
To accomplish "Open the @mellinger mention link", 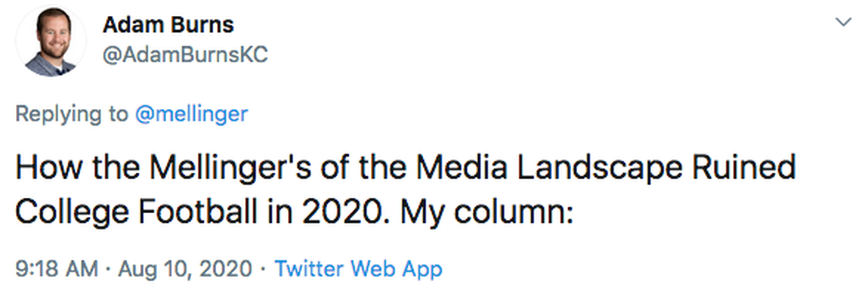I will 191,114.
